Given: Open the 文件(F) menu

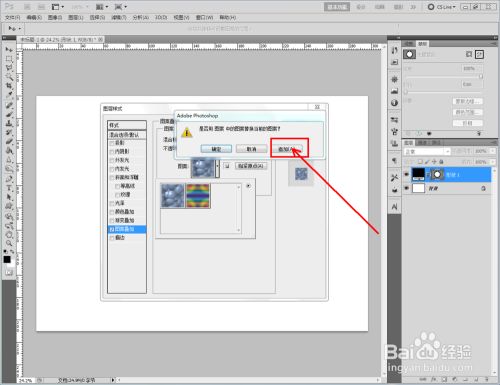Looking at the screenshot, I should tap(13, 17).
